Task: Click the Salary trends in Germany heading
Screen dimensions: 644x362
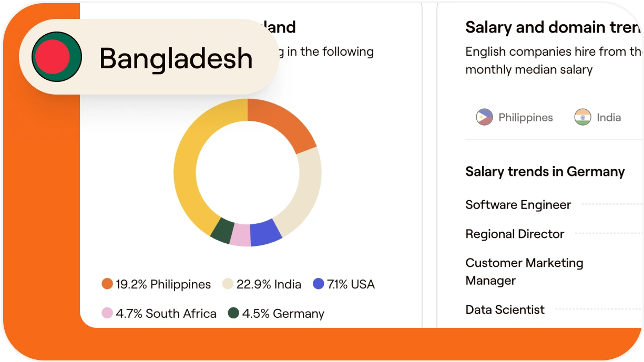Action: coord(545,172)
